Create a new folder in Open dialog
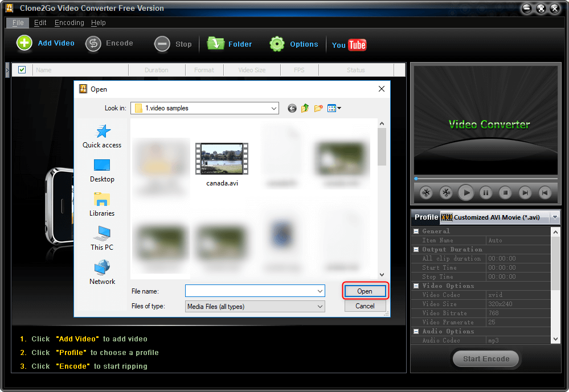 point(318,108)
